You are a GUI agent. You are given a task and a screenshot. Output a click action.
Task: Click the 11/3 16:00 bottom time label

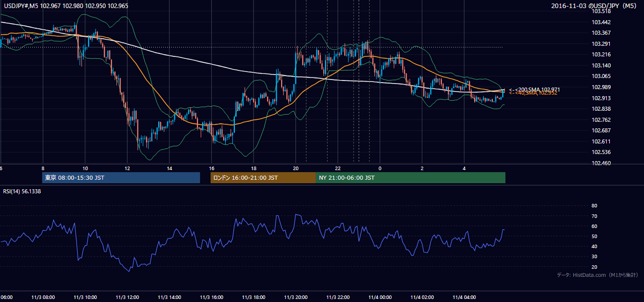pos(211,297)
